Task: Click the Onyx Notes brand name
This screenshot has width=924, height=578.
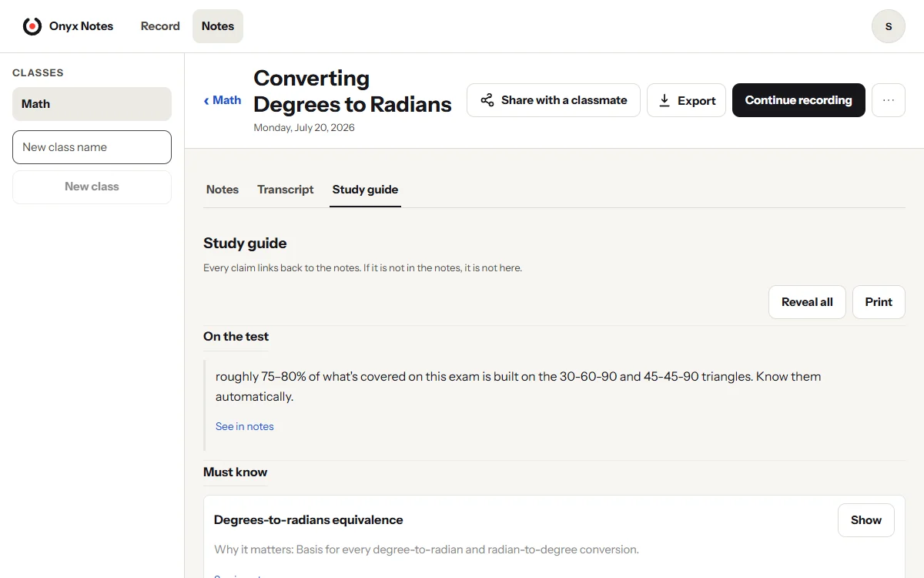Action: coord(81,26)
